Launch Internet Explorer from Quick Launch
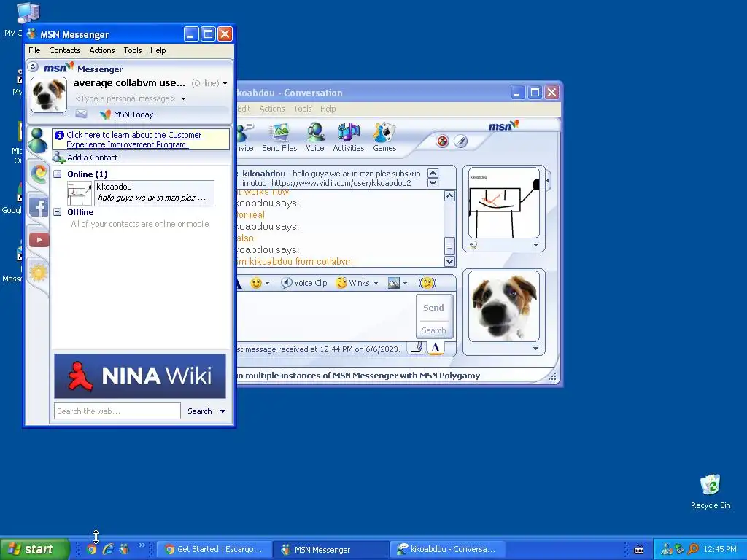Image resolution: width=747 pixels, height=560 pixels. click(x=108, y=549)
